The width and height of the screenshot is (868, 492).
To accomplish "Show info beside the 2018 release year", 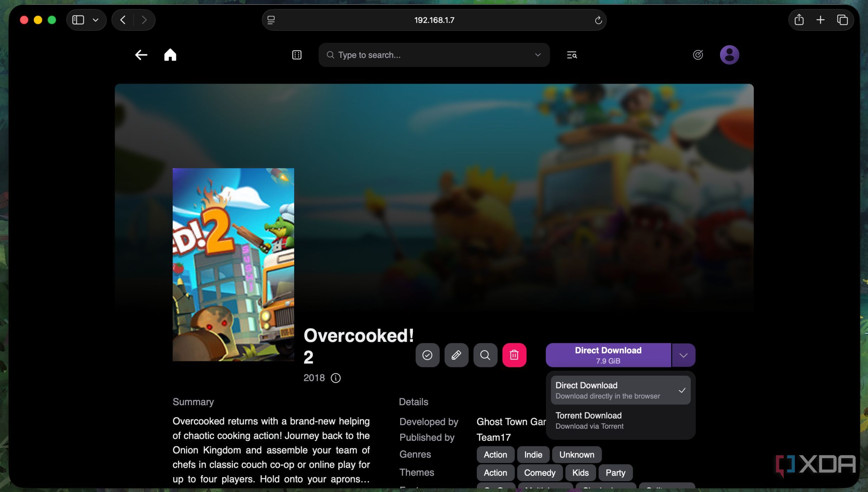I will point(336,378).
